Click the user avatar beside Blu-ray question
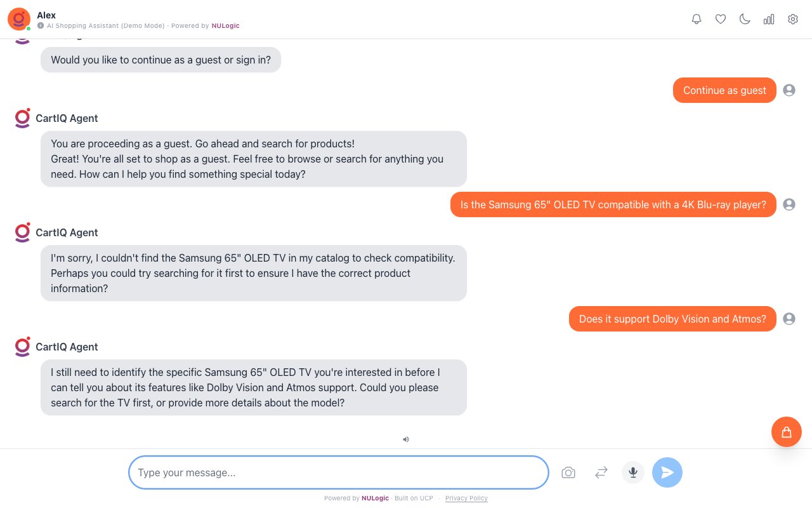The image size is (812, 508). 789,204
